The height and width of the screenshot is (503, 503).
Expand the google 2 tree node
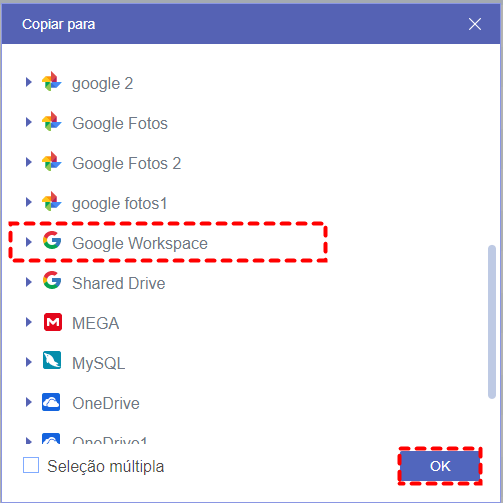click(x=29, y=82)
